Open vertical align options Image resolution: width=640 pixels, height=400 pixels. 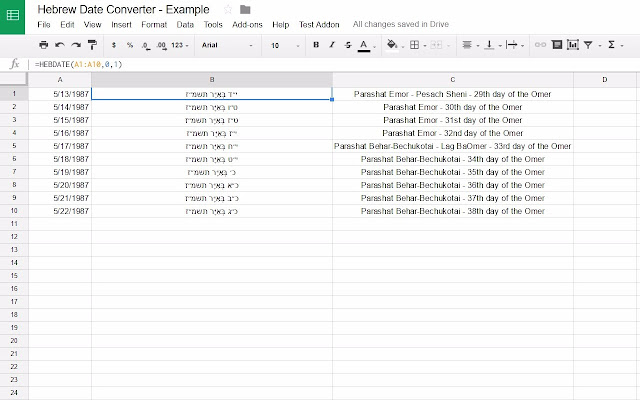[x=489, y=45]
